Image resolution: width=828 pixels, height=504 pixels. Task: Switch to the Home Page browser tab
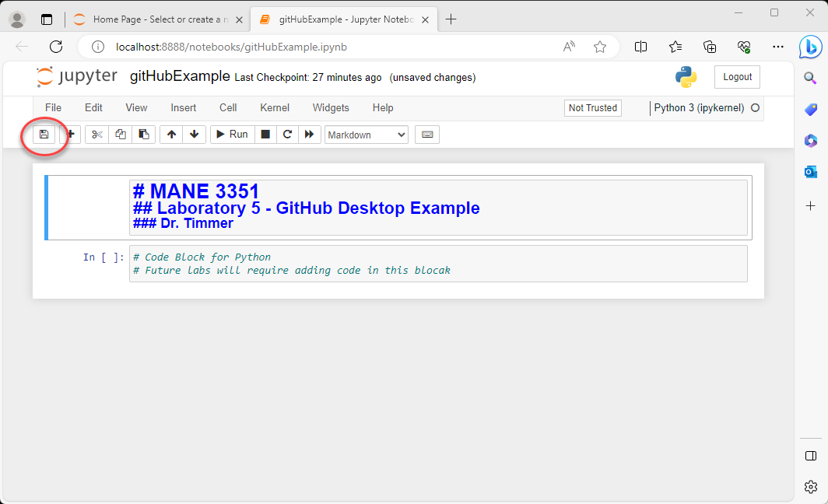(x=156, y=19)
